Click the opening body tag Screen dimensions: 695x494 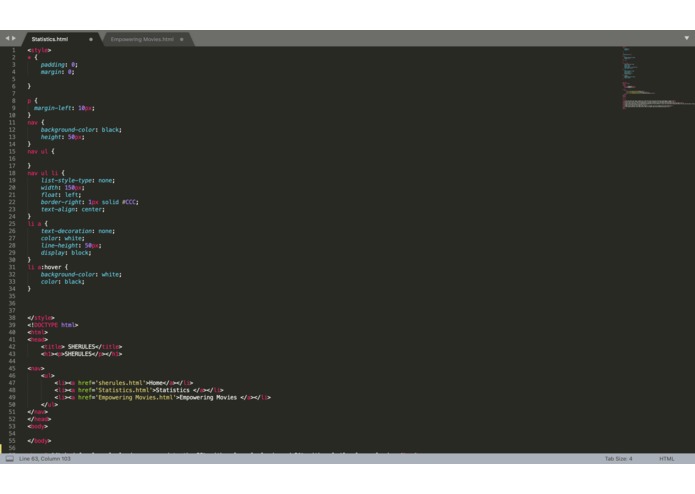[38, 426]
